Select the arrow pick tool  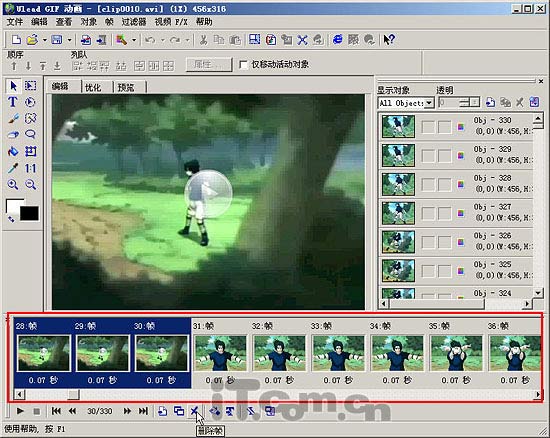click(x=13, y=86)
